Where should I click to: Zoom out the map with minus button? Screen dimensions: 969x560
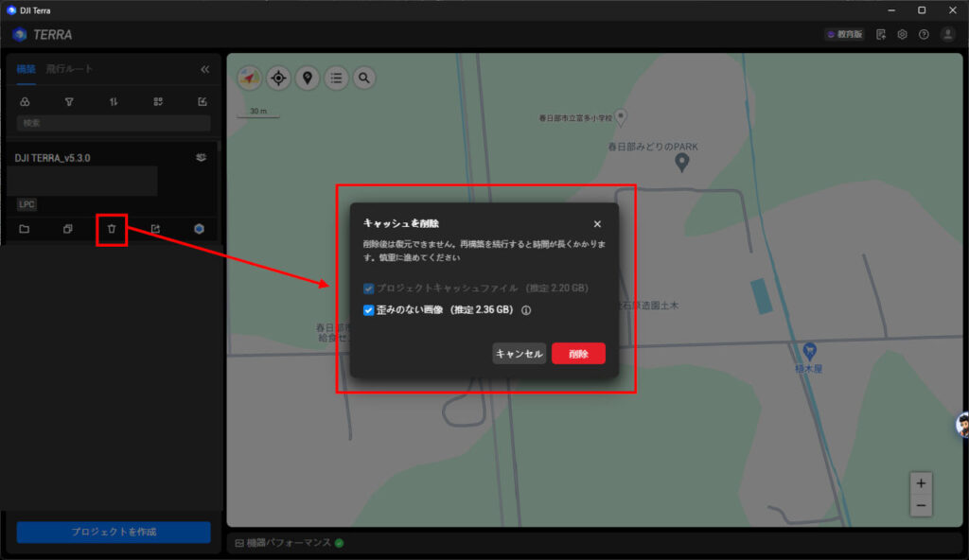(921, 505)
